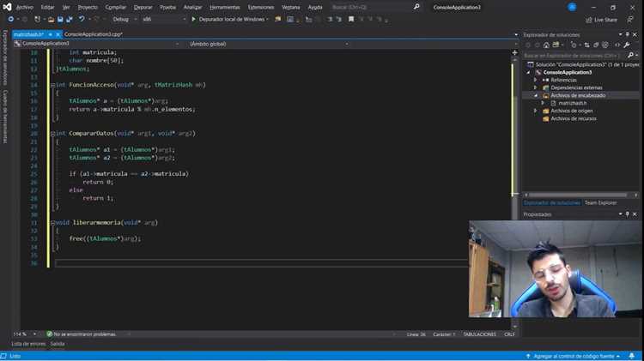Open the Compilar menu
Viewport: 644px width, 361px height.
[116, 7]
